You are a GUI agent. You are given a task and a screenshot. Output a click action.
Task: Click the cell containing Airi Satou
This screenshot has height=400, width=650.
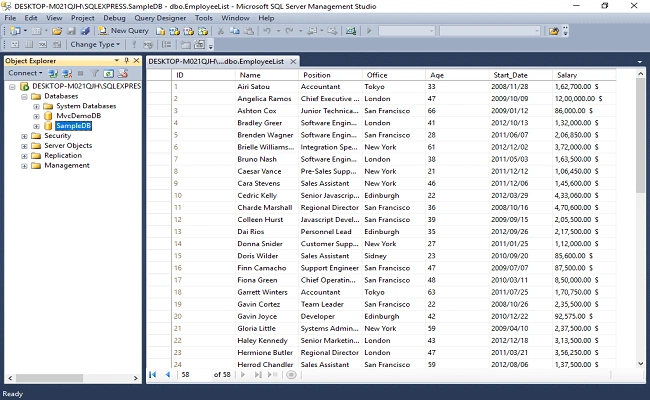pos(267,87)
